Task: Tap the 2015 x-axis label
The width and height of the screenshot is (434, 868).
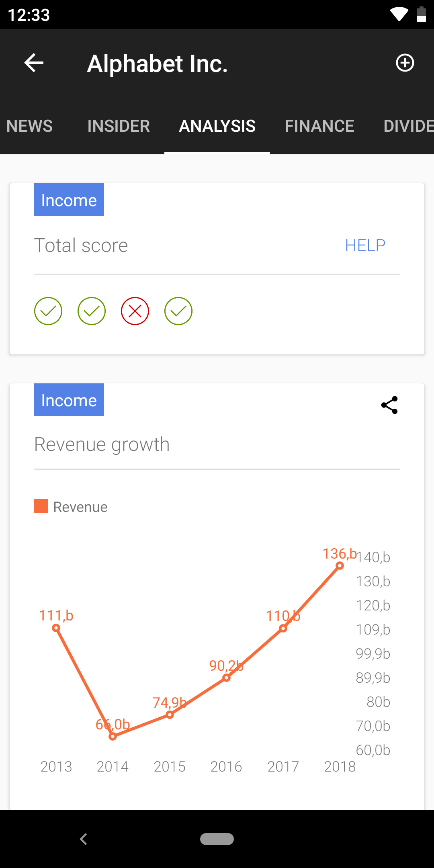Action: point(170,767)
